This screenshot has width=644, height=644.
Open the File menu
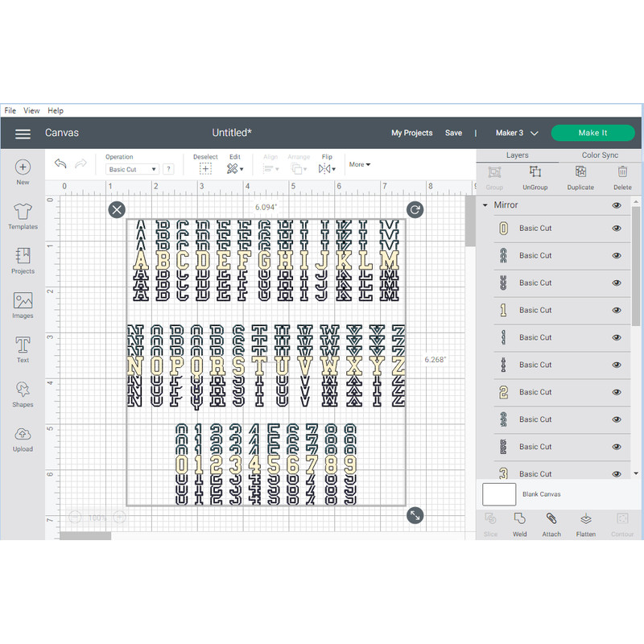pyautogui.click(x=10, y=110)
